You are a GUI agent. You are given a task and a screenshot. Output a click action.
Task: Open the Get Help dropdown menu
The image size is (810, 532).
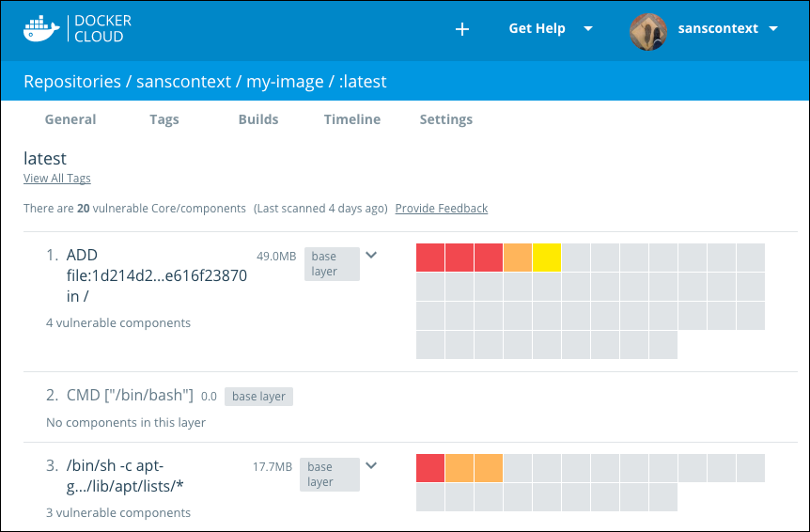(551, 29)
